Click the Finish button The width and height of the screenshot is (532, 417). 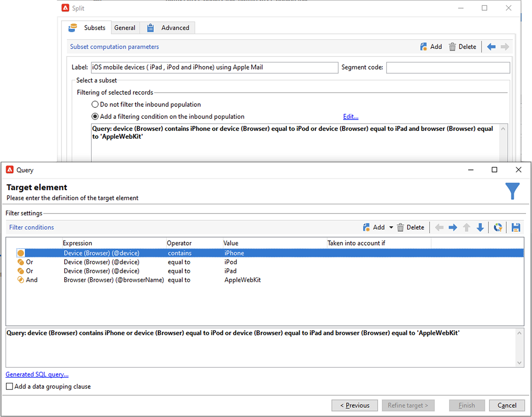click(466, 405)
